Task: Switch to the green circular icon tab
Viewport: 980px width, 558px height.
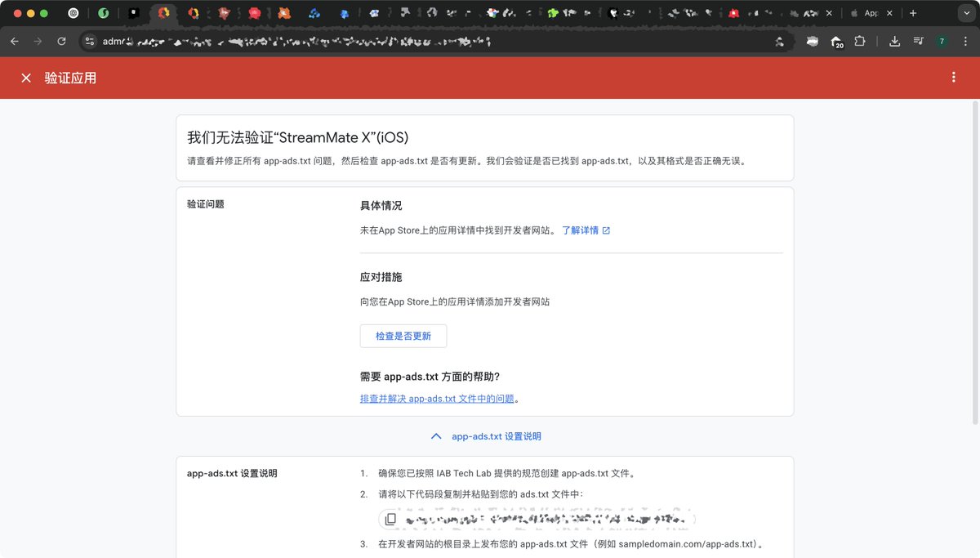Action: click(104, 13)
